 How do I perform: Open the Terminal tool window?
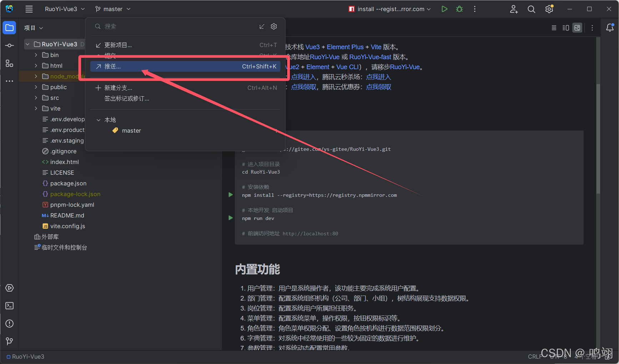pyautogui.click(x=9, y=306)
